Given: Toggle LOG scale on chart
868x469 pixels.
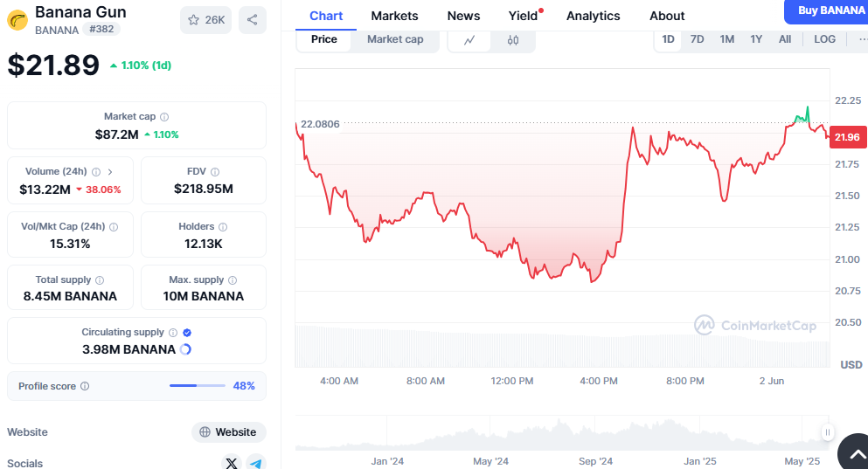Looking at the screenshot, I should click(x=824, y=39).
